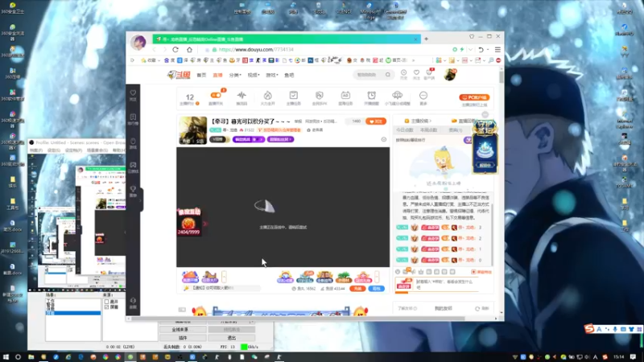
Task: Click the orange 充值 recharge button
Action: coord(357,289)
